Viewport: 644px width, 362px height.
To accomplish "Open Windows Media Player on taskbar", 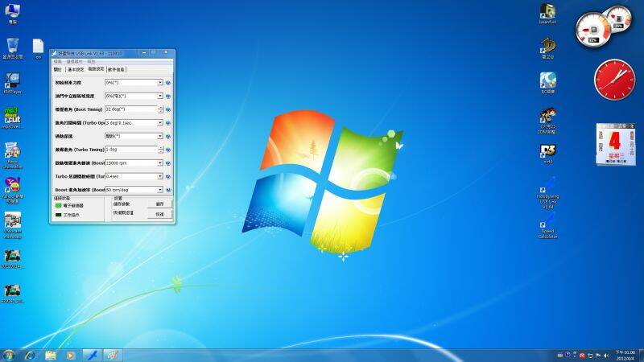I will pos(71,355).
